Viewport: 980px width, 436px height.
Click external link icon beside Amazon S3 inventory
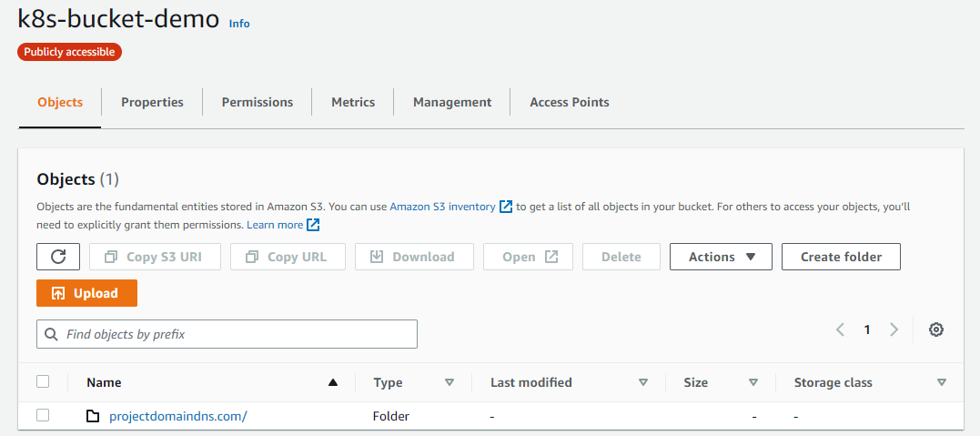coord(506,207)
